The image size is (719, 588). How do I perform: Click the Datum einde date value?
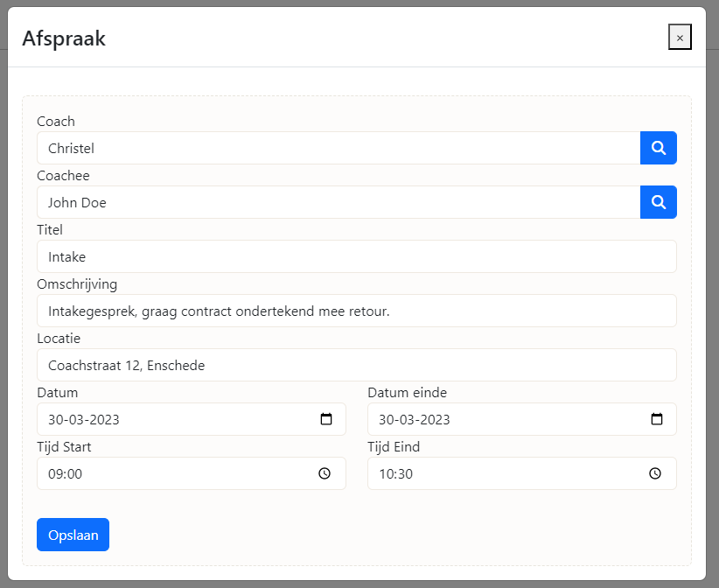[x=415, y=419]
